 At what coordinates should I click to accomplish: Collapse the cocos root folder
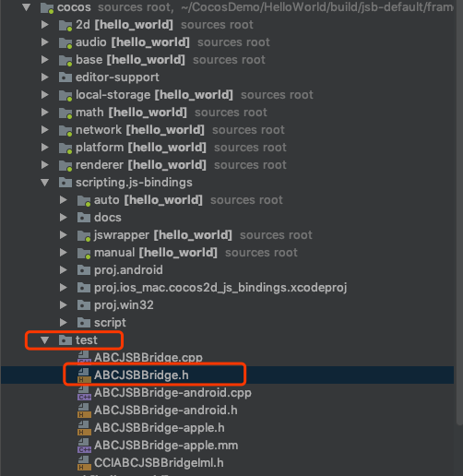click(x=27, y=7)
